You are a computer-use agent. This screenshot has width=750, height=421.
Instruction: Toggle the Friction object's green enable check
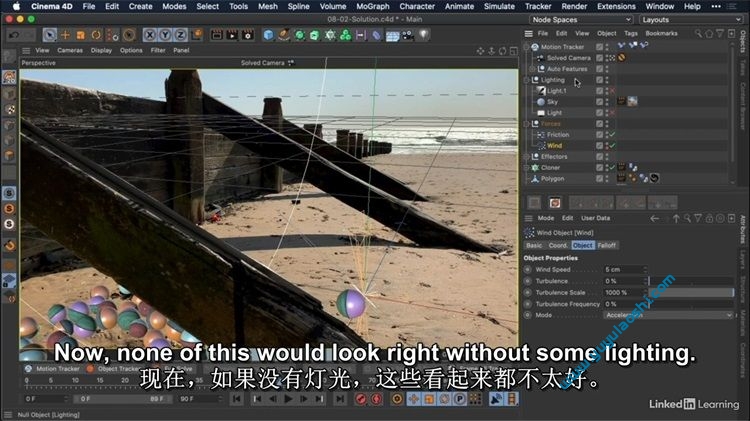(612, 134)
